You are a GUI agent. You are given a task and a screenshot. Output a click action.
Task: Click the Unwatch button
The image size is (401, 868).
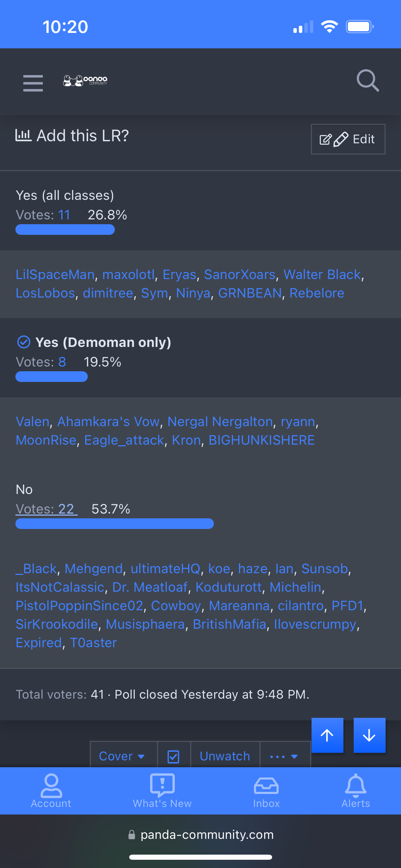click(225, 756)
